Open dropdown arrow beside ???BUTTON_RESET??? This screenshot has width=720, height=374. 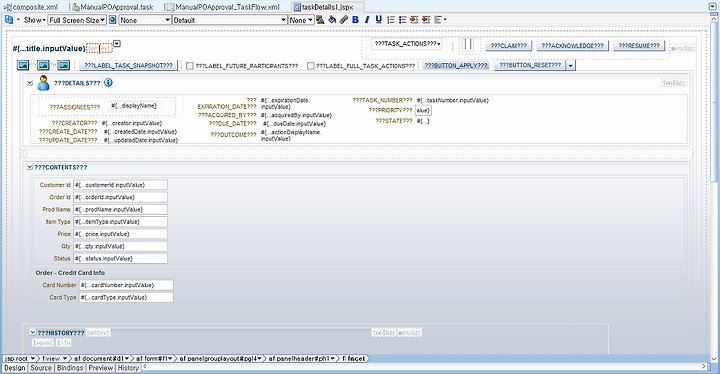[x=570, y=65]
